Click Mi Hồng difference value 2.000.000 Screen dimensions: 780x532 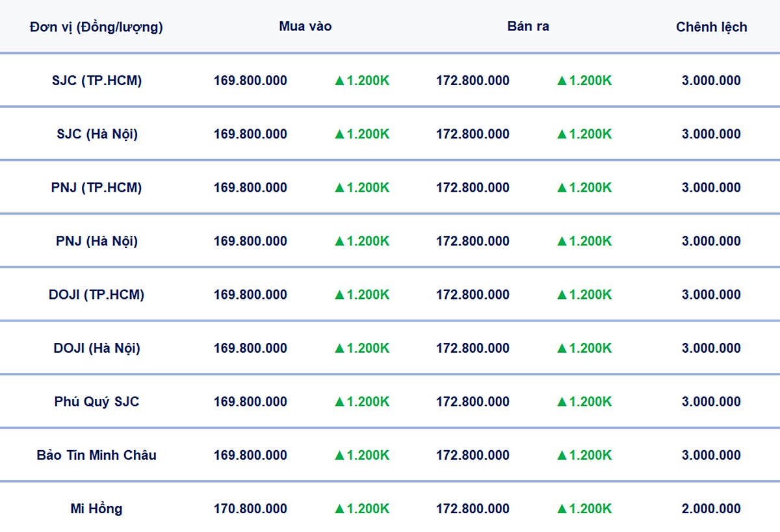(711, 509)
